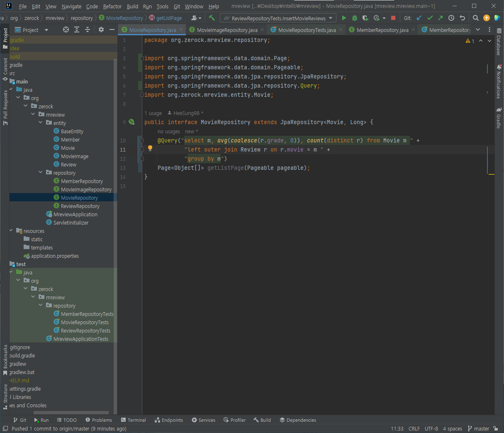Show hidden editor tabs dropdown chevron
Screen dimensions: 504x433
478,29
